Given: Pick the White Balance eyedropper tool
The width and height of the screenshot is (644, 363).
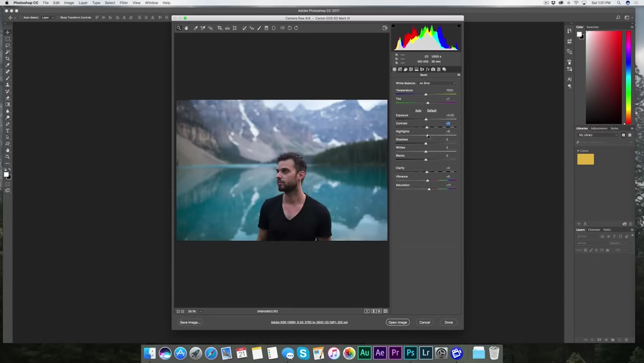Looking at the screenshot, I should [195, 28].
